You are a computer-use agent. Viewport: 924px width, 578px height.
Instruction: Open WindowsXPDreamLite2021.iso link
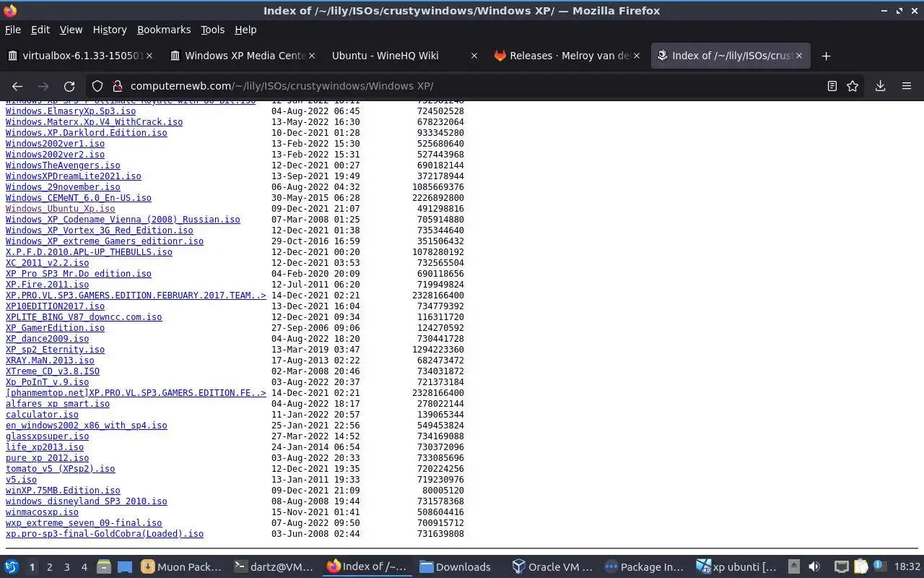tap(73, 176)
